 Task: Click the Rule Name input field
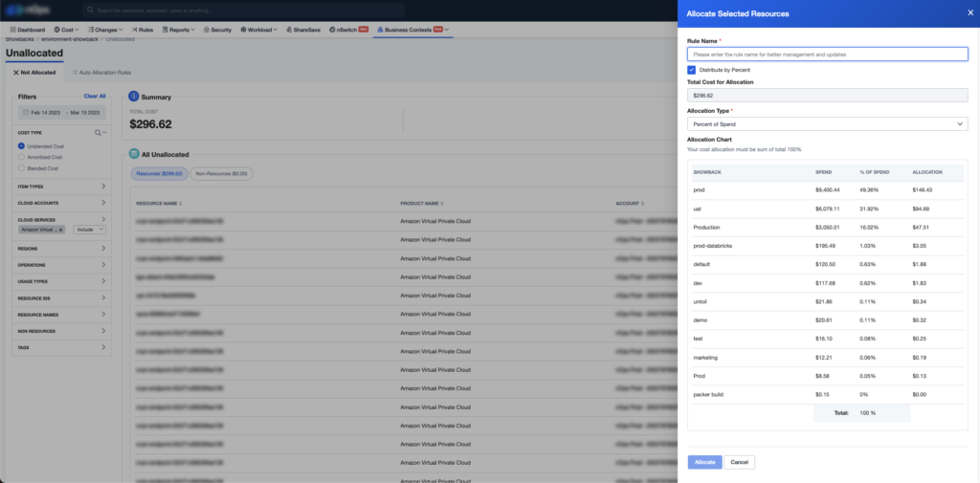828,55
